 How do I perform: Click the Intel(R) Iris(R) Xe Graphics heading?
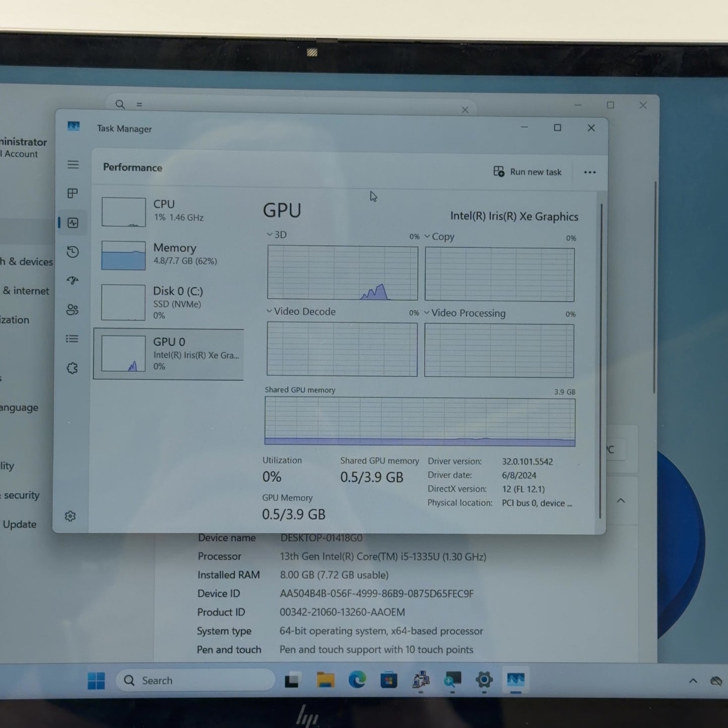pyautogui.click(x=514, y=217)
